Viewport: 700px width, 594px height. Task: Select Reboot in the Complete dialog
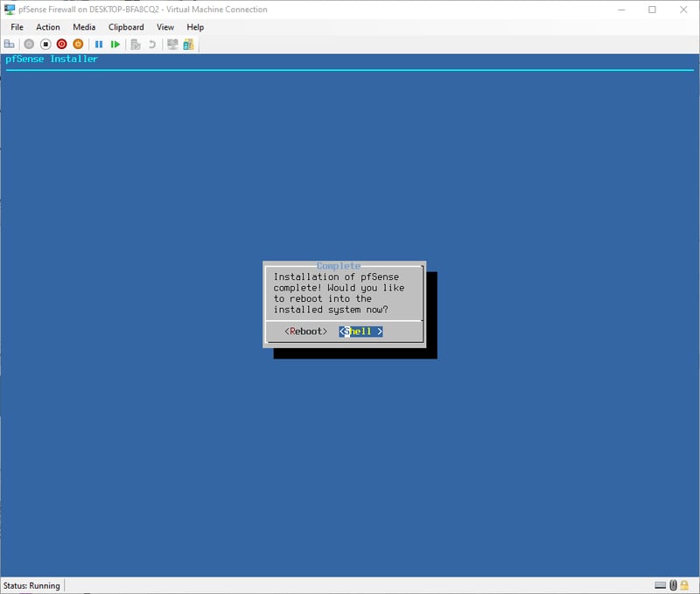click(x=305, y=332)
